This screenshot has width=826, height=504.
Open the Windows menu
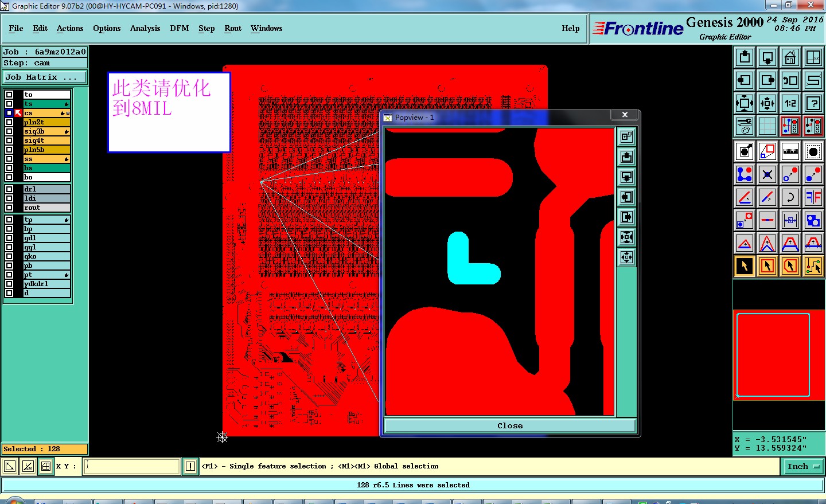[x=267, y=28]
